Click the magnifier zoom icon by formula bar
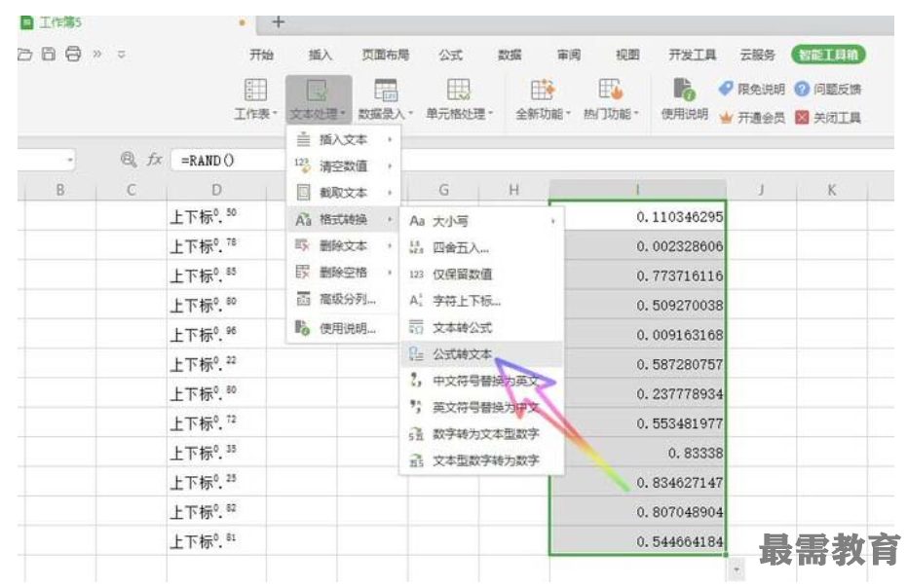Viewport: 907px width, 588px height. pyautogui.click(x=129, y=160)
